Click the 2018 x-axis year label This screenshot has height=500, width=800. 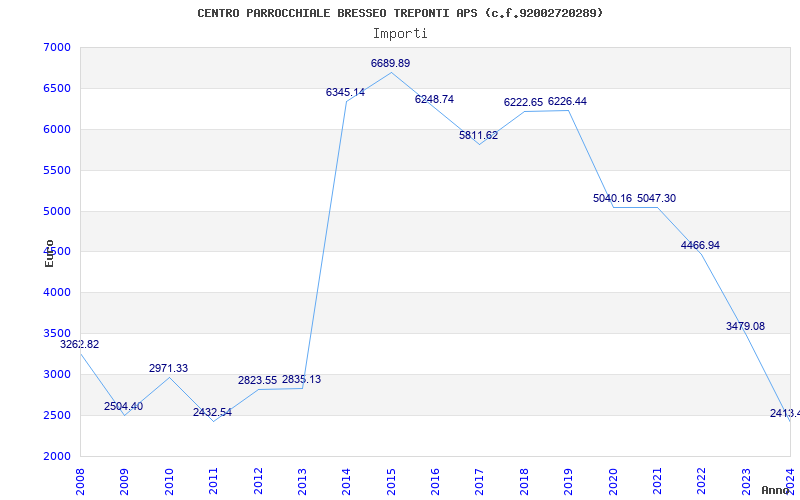[524, 482]
